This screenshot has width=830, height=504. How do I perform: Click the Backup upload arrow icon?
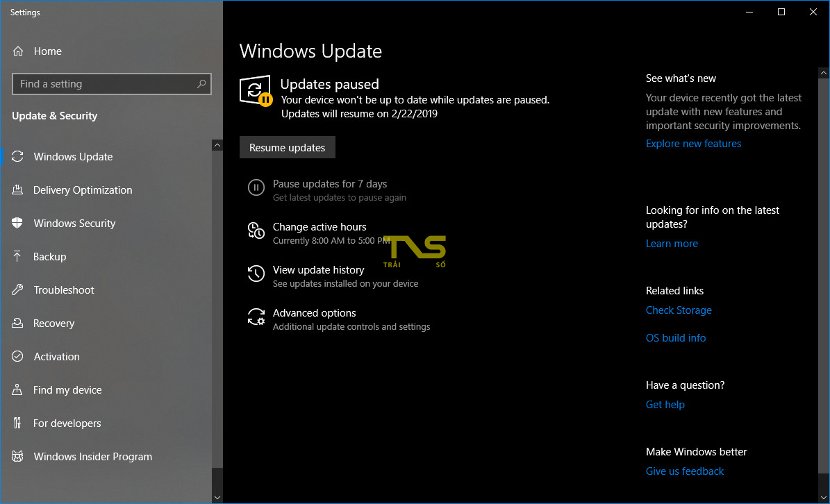click(x=17, y=256)
